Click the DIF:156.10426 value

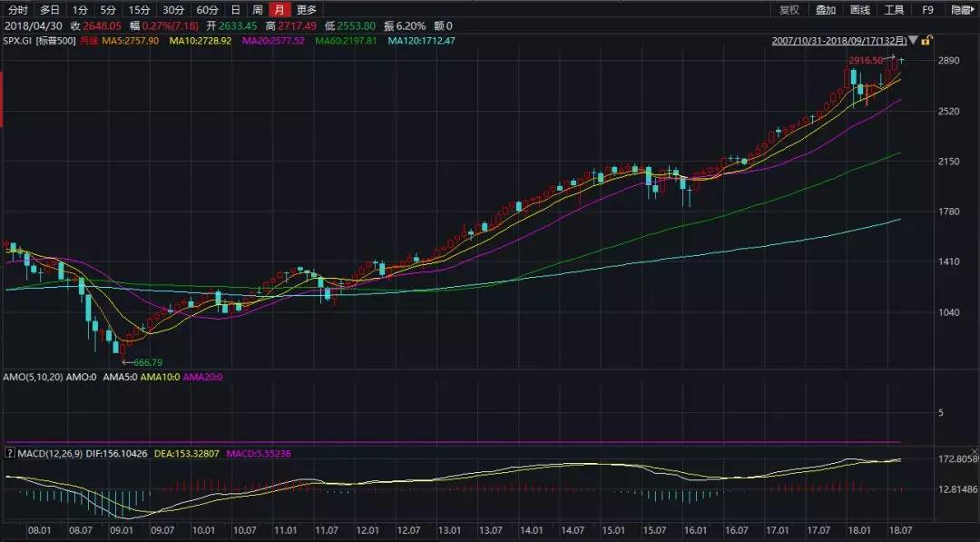[116, 453]
